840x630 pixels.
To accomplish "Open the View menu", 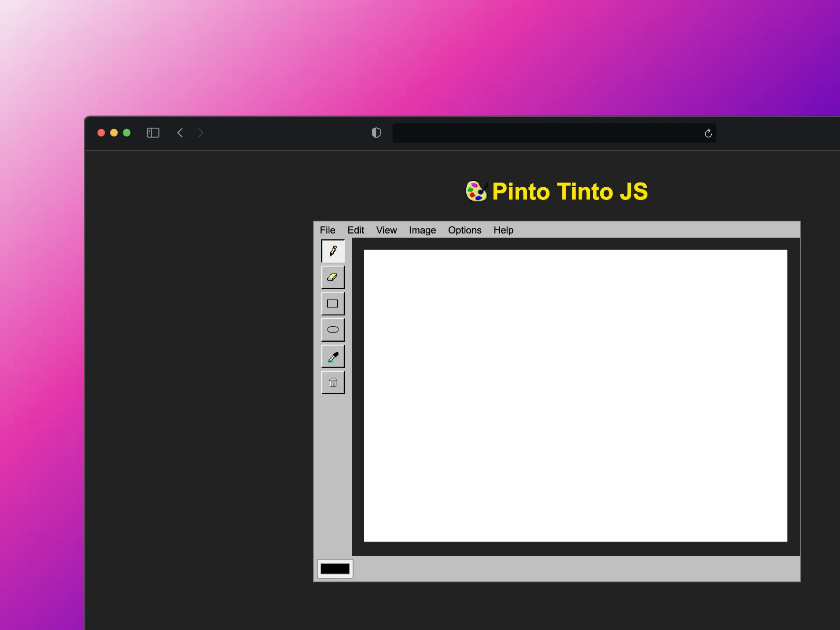I will (386, 230).
